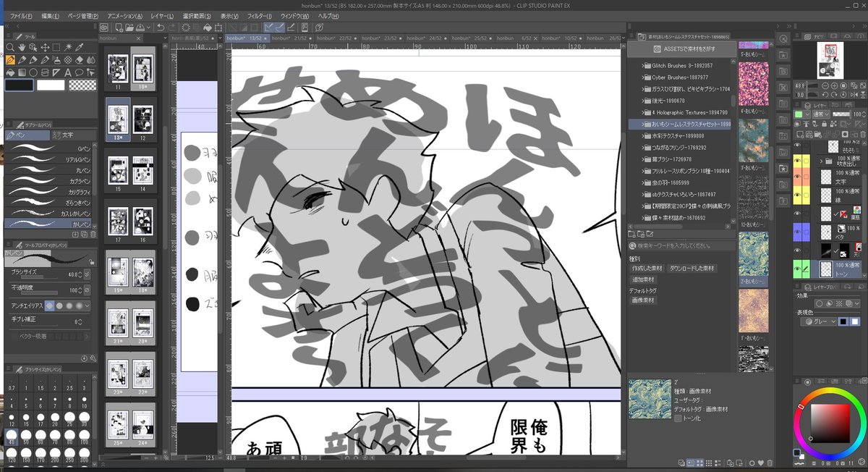Select the Eraser tool
868x472 pixels.
pos(80,60)
